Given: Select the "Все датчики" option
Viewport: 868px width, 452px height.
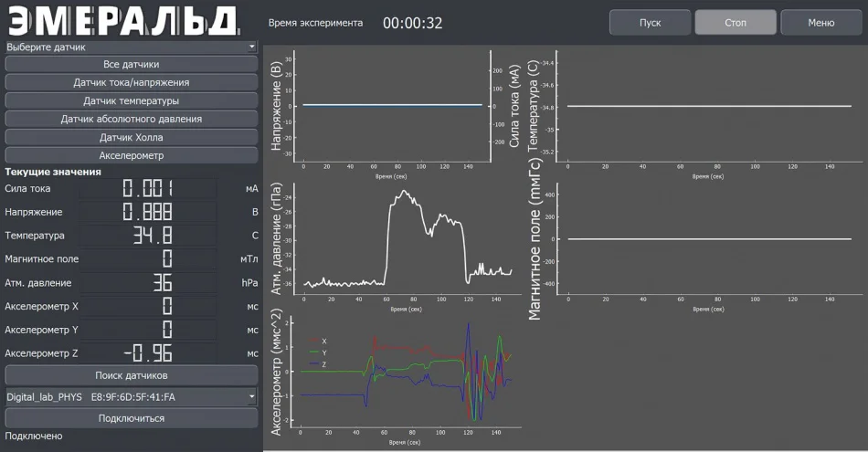Looking at the screenshot, I should coord(131,64).
